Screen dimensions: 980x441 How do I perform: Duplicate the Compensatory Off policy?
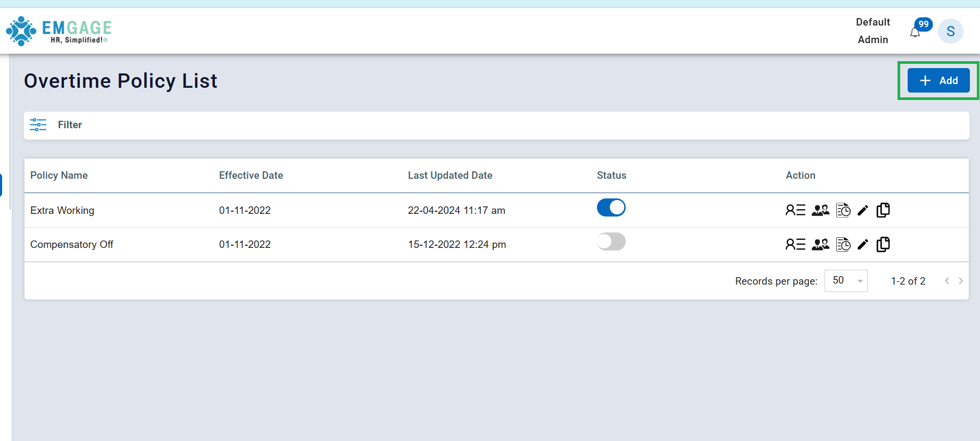point(883,244)
